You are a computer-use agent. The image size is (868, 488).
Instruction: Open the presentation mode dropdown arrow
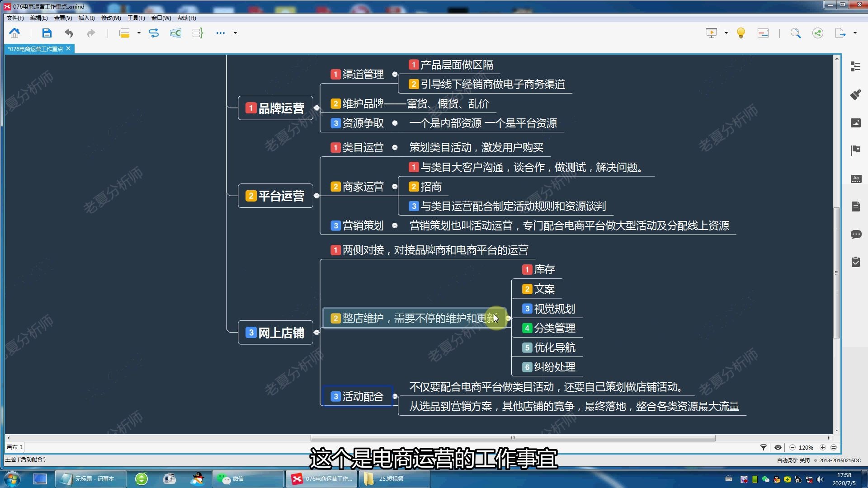click(x=726, y=33)
